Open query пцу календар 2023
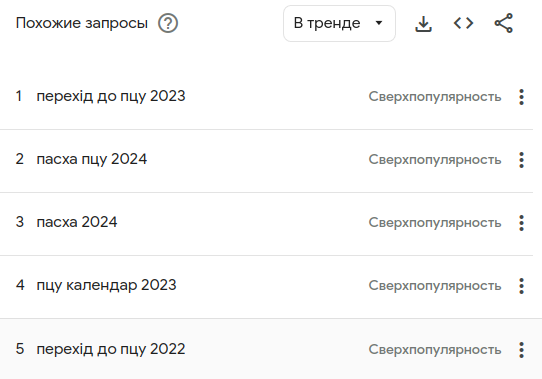Image resolution: width=542 pixels, height=379 pixels. click(x=106, y=285)
